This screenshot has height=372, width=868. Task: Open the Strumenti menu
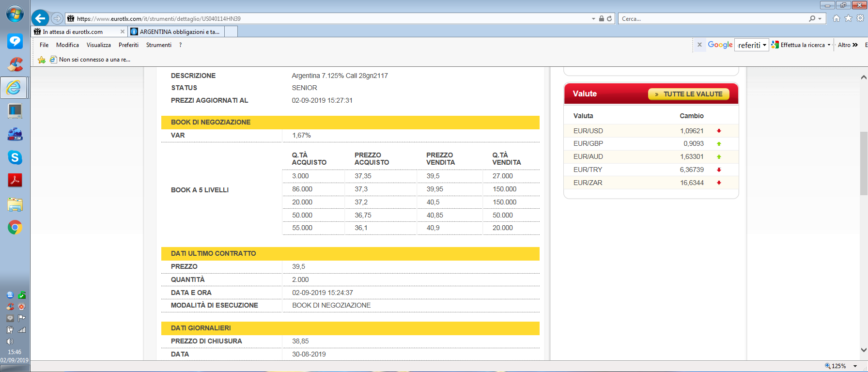(x=159, y=45)
